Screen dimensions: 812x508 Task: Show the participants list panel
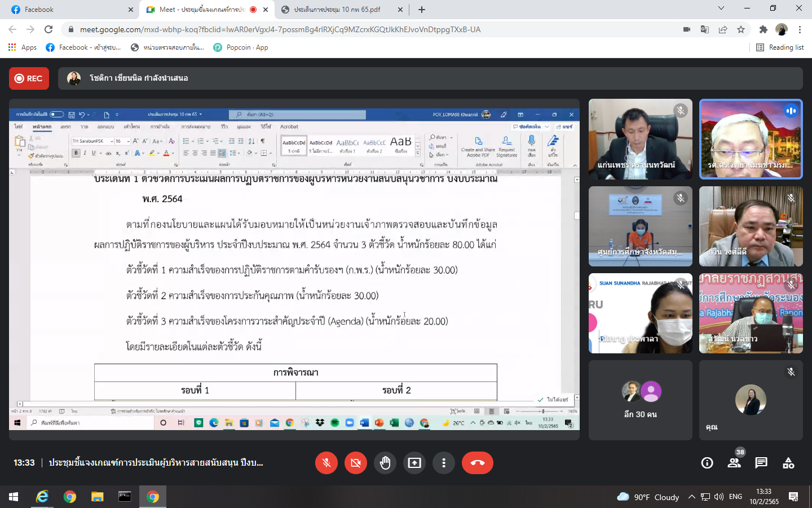point(734,463)
